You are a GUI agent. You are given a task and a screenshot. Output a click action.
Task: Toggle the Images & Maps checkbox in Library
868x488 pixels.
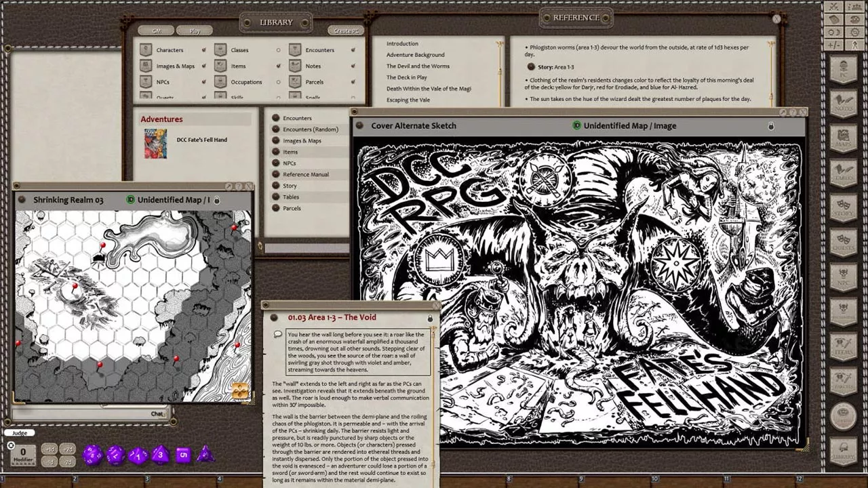[203, 66]
